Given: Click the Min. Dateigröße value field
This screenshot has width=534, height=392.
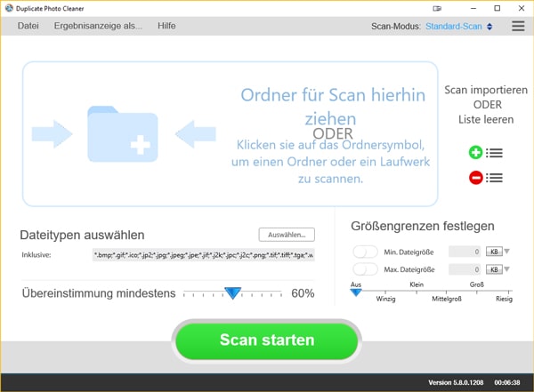Looking at the screenshot, I should [x=465, y=252].
